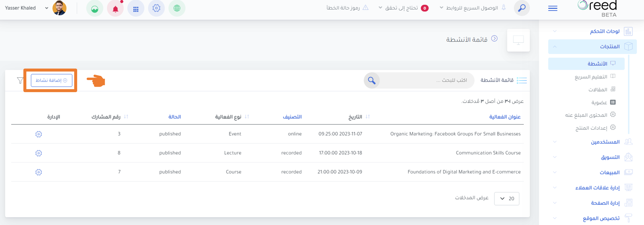The height and width of the screenshot is (225, 644).
Task: Click the إضافة نشاط add activity button
Action: coord(51,80)
